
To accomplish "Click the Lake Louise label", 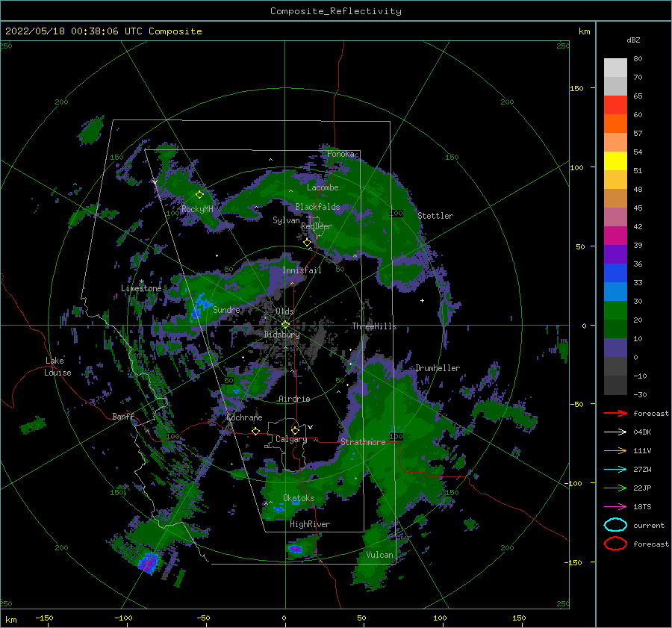I will tap(57, 367).
